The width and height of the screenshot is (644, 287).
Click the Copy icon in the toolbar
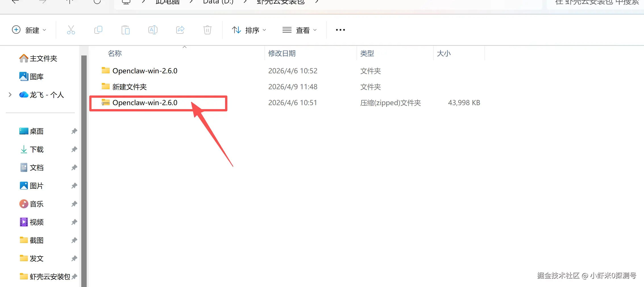[98, 30]
